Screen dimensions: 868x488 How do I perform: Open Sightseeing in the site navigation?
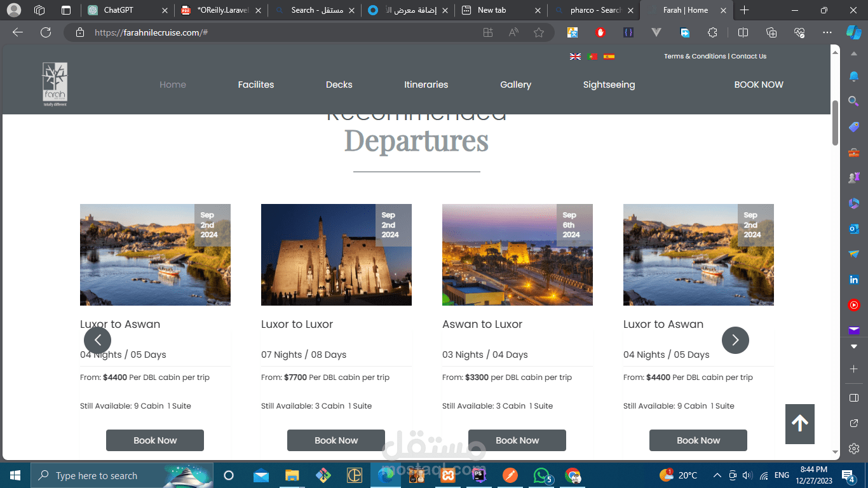[609, 85]
